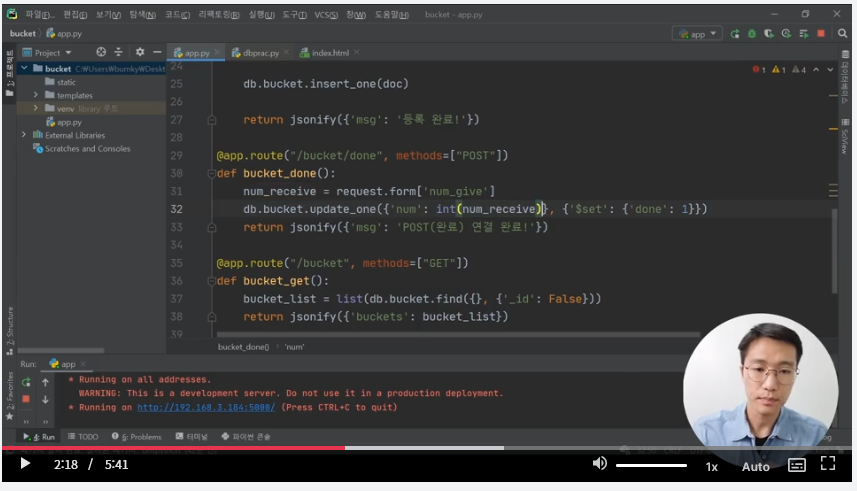Click the Stop icon in Run panel
This screenshot has height=491, width=857.
tap(26, 399)
